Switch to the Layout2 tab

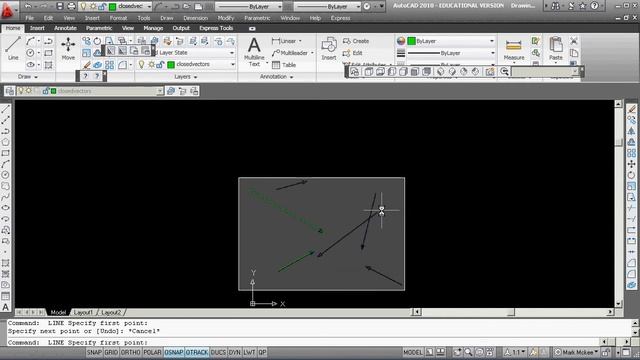point(111,312)
